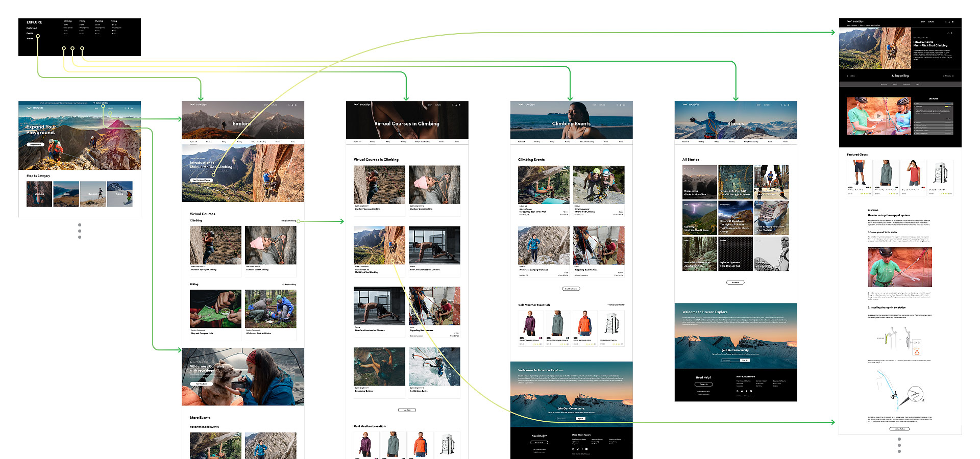Screen dimensions: 980x459
Task: Select Events tab on Climbing Events page
Action: (x=606, y=142)
